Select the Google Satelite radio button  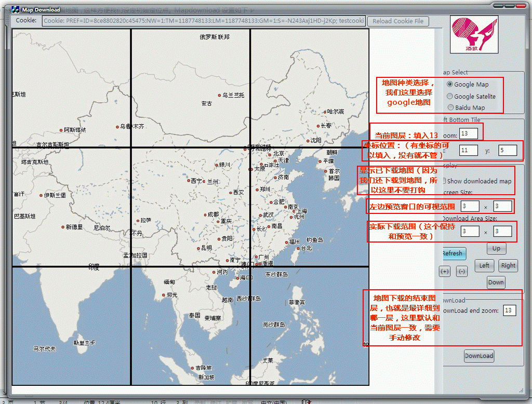coord(450,97)
